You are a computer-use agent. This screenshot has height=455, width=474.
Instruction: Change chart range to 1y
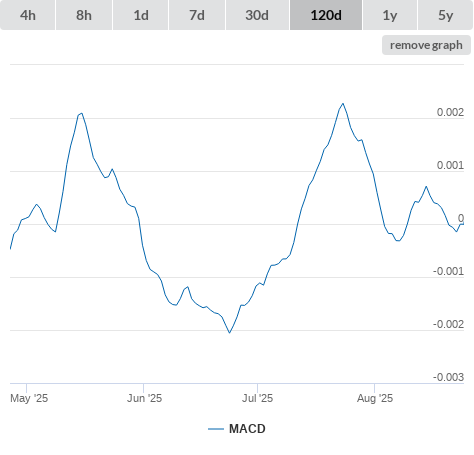[390, 15]
